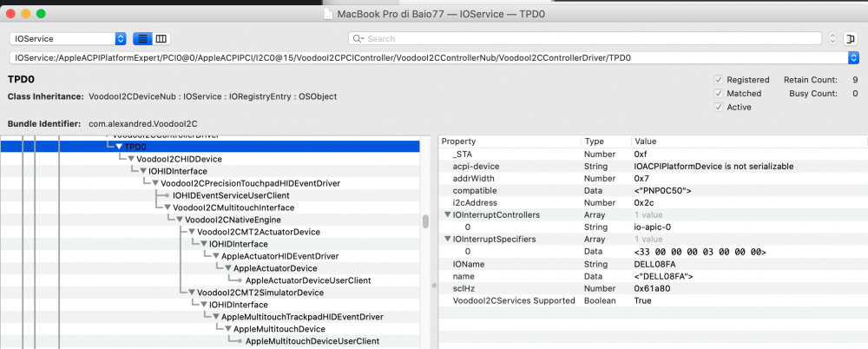Click the search magnifier icon
Viewport: 868px width, 349px height.
358,39
